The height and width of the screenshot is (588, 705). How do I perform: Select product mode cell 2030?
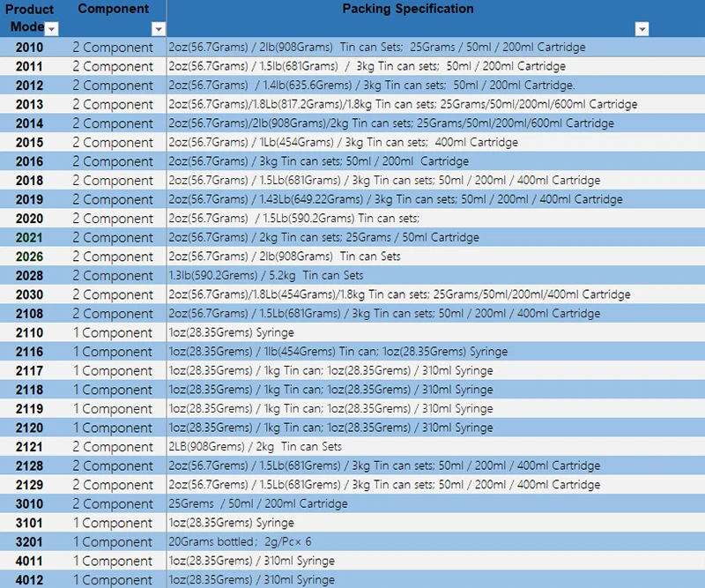point(30,294)
